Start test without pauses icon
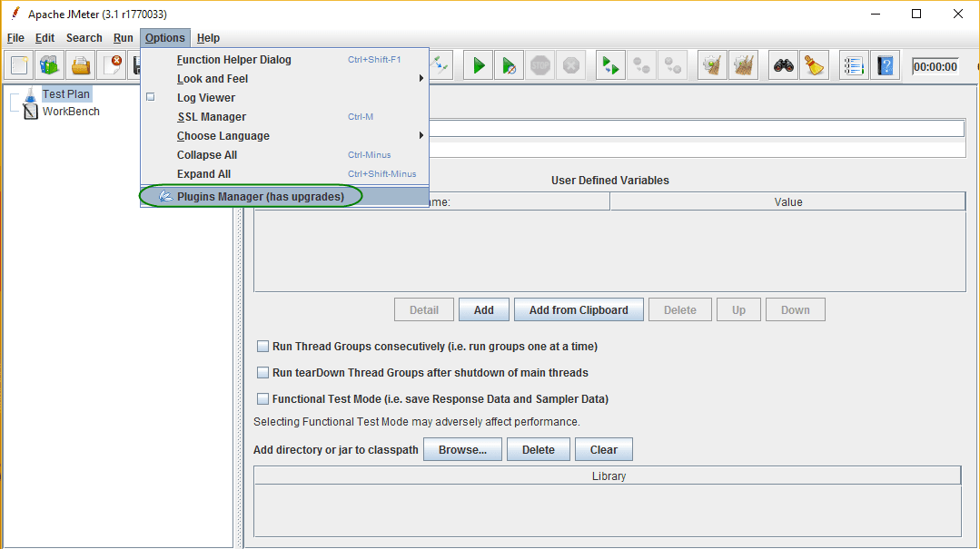The height and width of the screenshot is (549, 980). (x=509, y=64)
